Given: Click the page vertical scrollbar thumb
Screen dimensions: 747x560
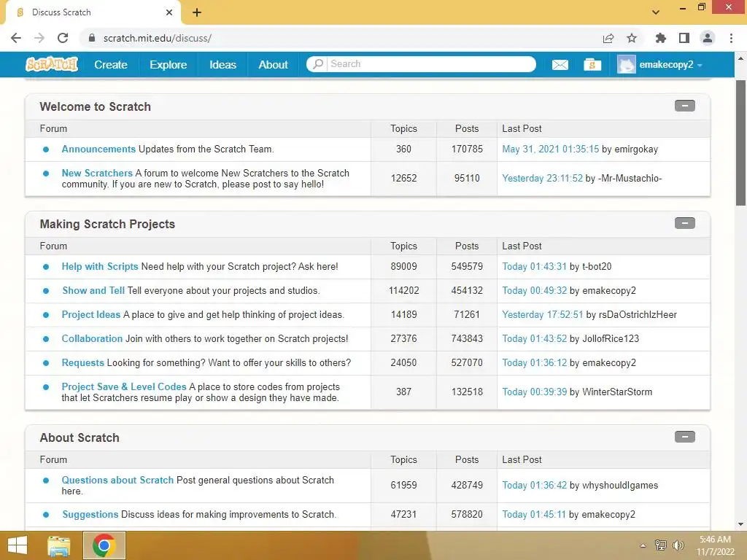Looking at the screenshot, I should tap(741, 143).
